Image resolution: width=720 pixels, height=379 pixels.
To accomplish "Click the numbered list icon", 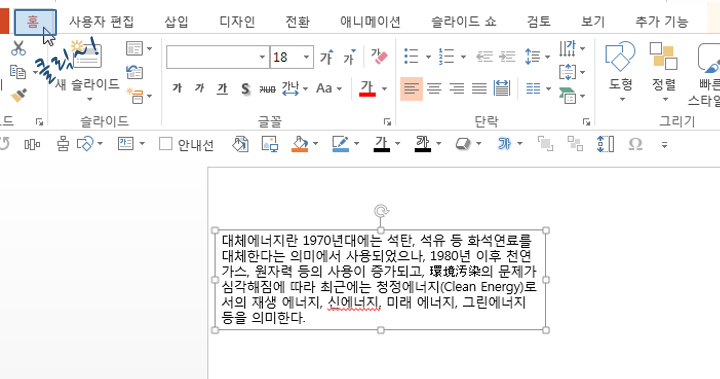I will click(446, 57).
